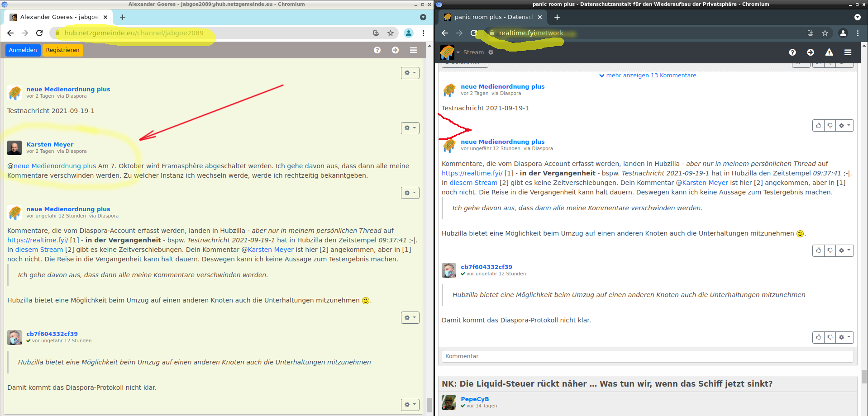
Task: Dislike the Testnachricht post with thumbs down
Action: 830,126
